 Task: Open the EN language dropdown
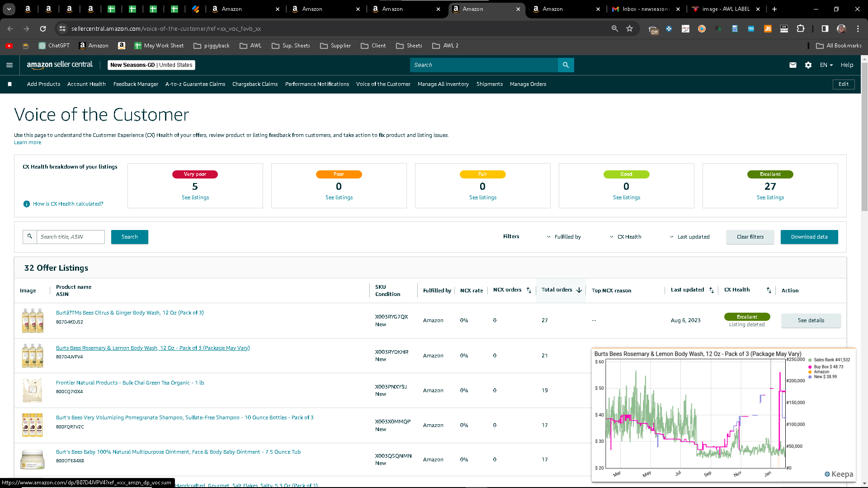click(x=826, y=65)
